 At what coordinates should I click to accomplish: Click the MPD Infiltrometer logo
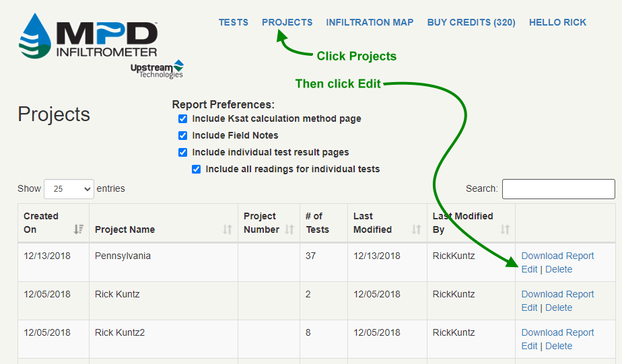88,37
